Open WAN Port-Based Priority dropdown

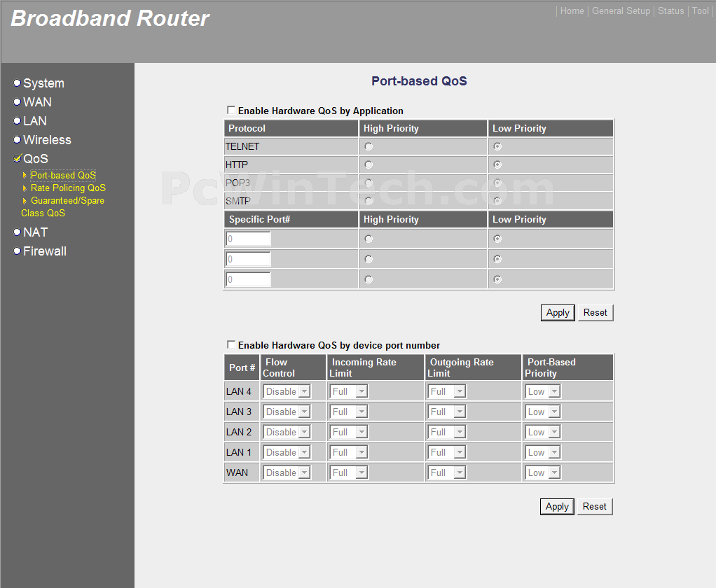point(543,472)
